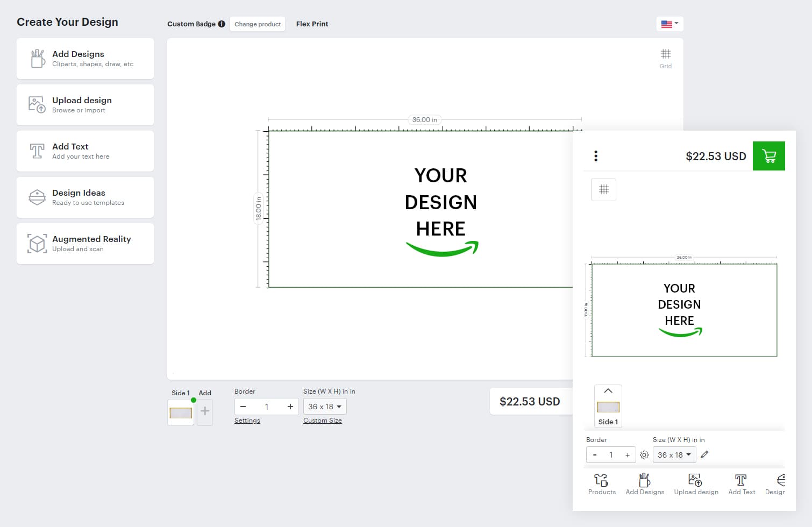Open border settings gear in mobile panel
Viewport: 812px width, 527px height.
point(644,454)
